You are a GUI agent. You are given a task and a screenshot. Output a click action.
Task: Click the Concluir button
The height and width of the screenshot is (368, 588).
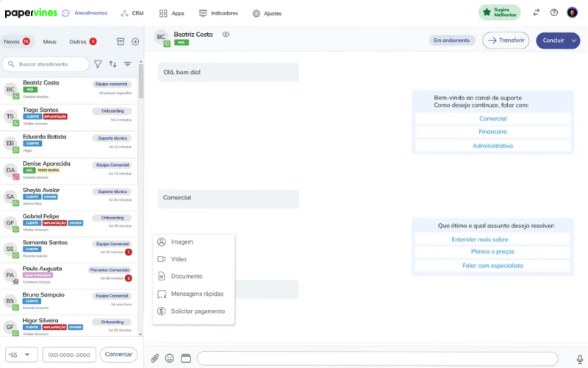[x=553, y=40]
